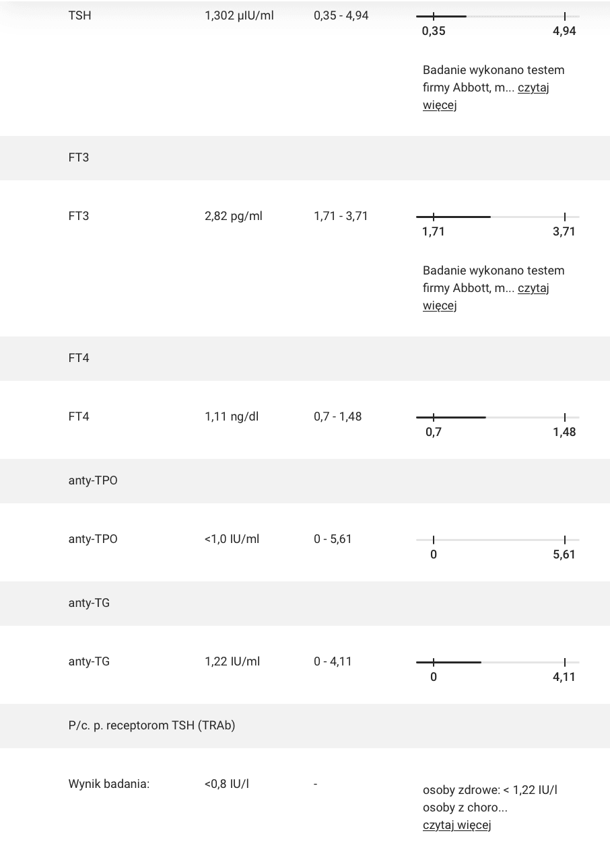Screen dimensions: 610x868
Task: Click the TRAb result <0,8 IU/l
Action: pyautogui.click(x=227, y=784)
